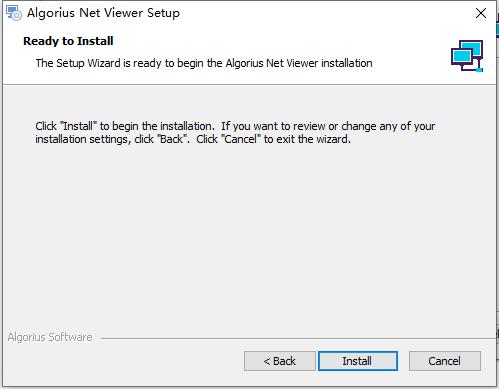
Task: Go to previous step with Back button
Action: point(280,361)
